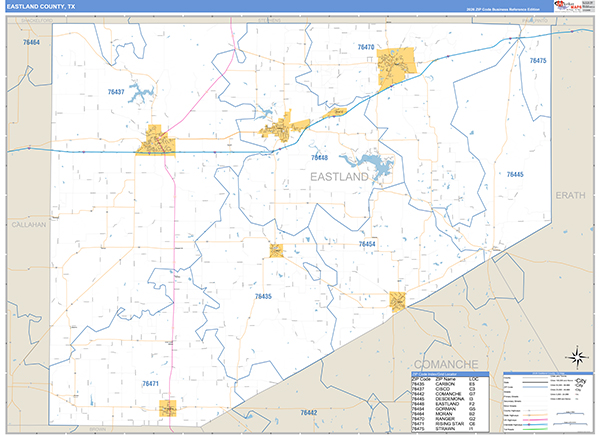This screenshot has height=435, width=600.
Task: Click the '76464' ZIP code label
Action: (x=31, y=42)
